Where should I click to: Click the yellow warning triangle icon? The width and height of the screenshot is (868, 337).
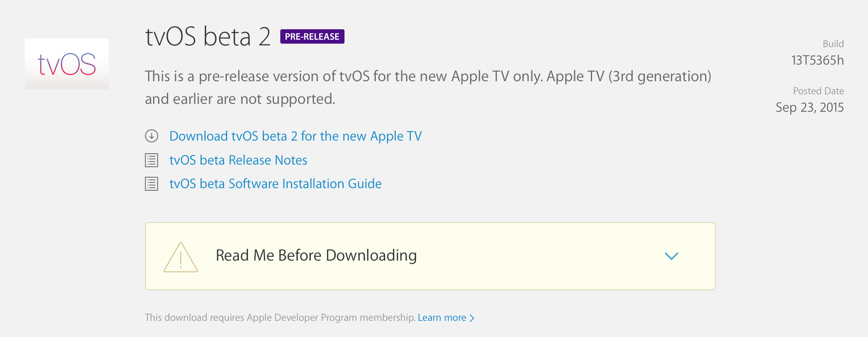[180, 256]
